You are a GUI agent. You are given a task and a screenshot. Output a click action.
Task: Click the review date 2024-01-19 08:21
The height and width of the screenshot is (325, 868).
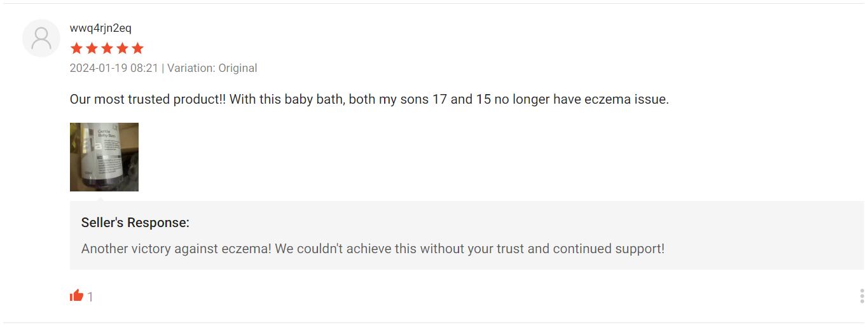(114, 68)
